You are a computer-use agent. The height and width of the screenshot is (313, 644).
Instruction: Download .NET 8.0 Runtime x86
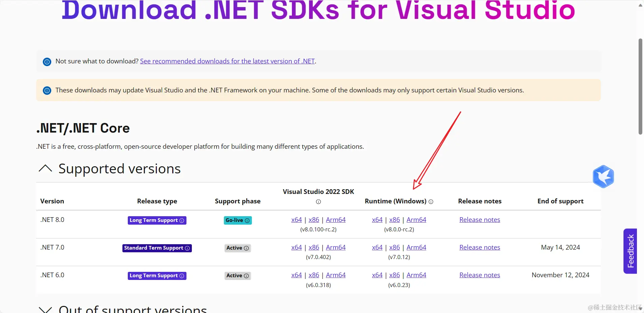click(x=394, y=220)
